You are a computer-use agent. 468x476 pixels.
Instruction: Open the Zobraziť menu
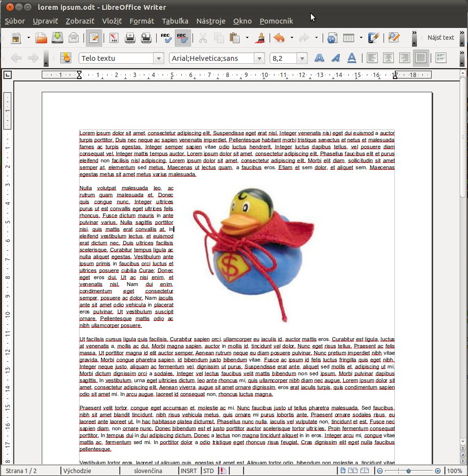[x=80, y=21]
